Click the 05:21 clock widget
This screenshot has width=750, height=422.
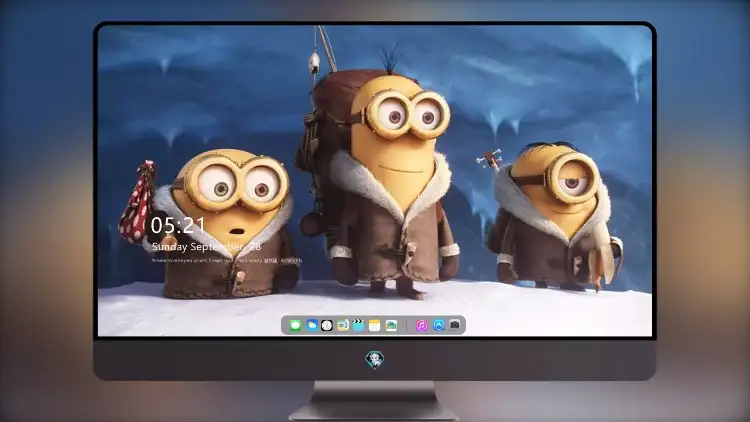(x=178, y=225)
